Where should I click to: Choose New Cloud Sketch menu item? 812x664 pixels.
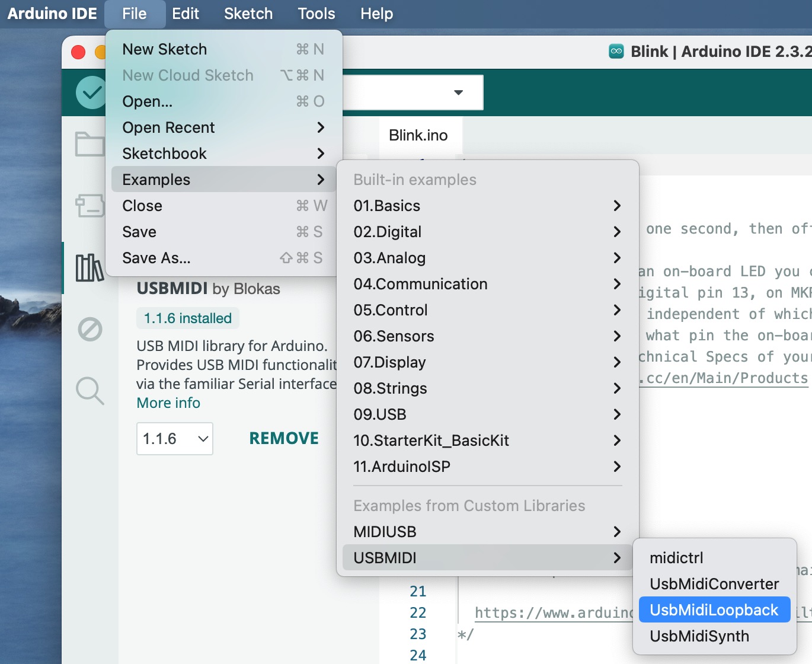[x=224, y=75]
